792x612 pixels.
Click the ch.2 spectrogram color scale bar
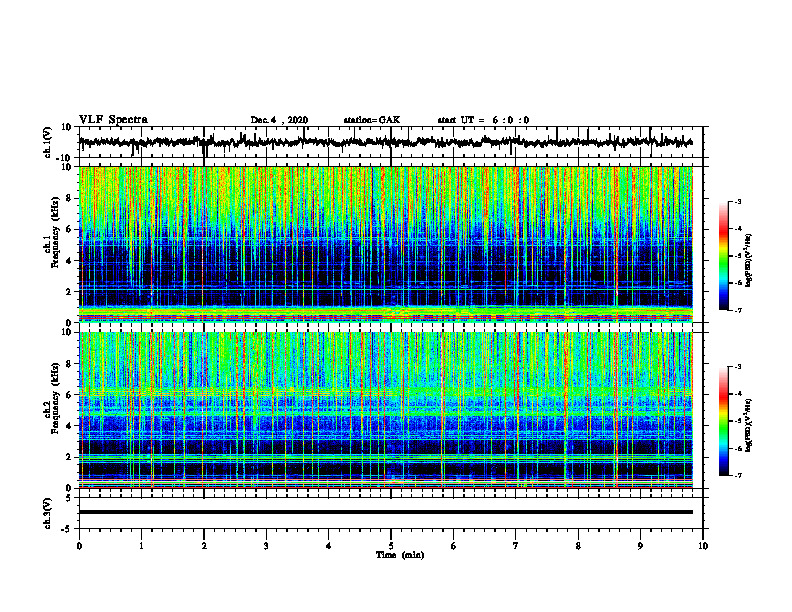pos(723,421)
